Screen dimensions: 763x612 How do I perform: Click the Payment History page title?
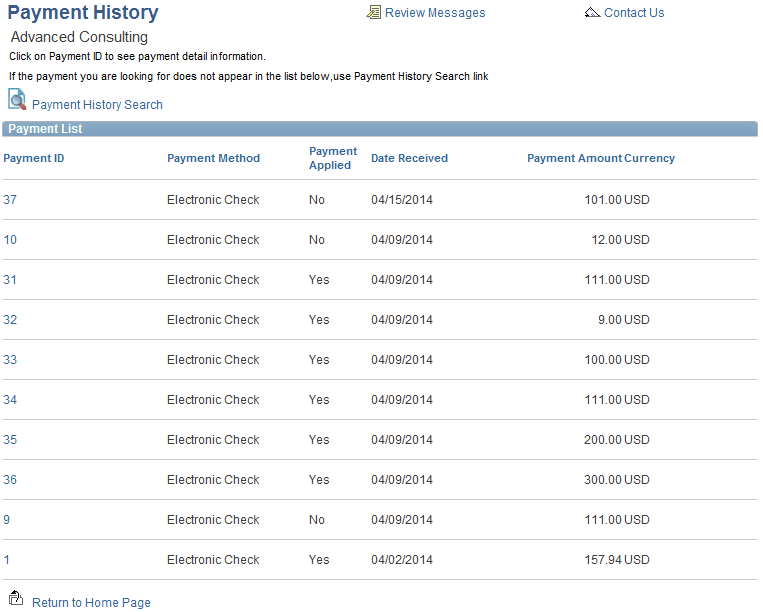pyautogui.click(x=83, y=12)
